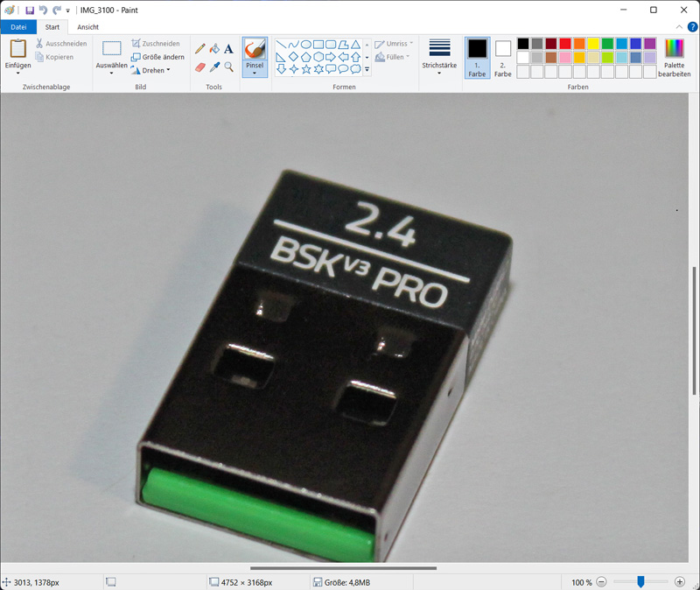Choose the straight line shape

tap(281, 45)
